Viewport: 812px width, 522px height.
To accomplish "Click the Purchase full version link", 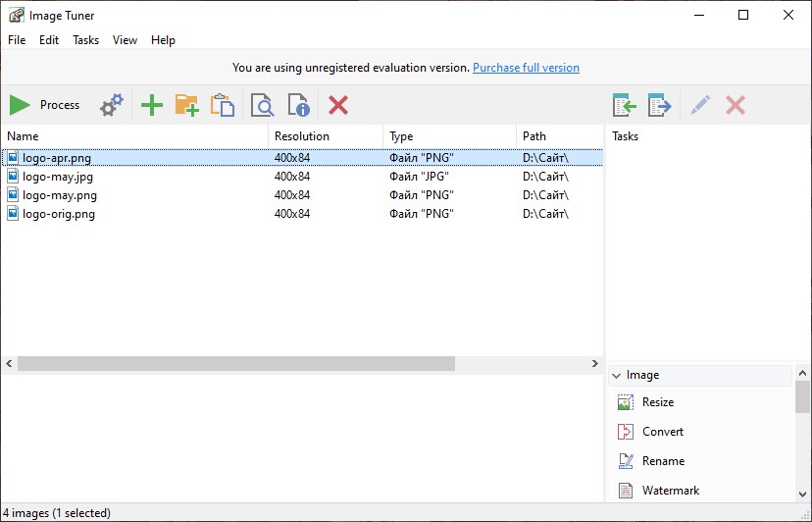I will tap(526, 68).
